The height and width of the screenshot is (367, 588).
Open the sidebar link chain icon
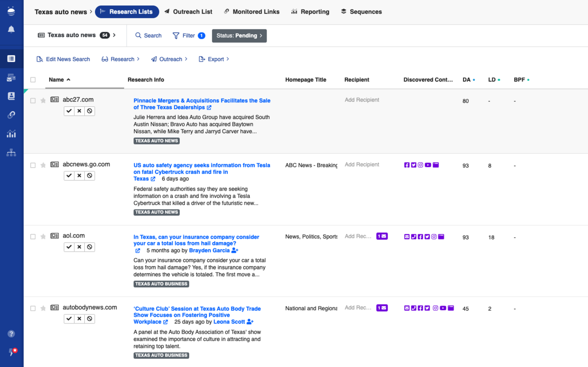(x=11, y=115)
